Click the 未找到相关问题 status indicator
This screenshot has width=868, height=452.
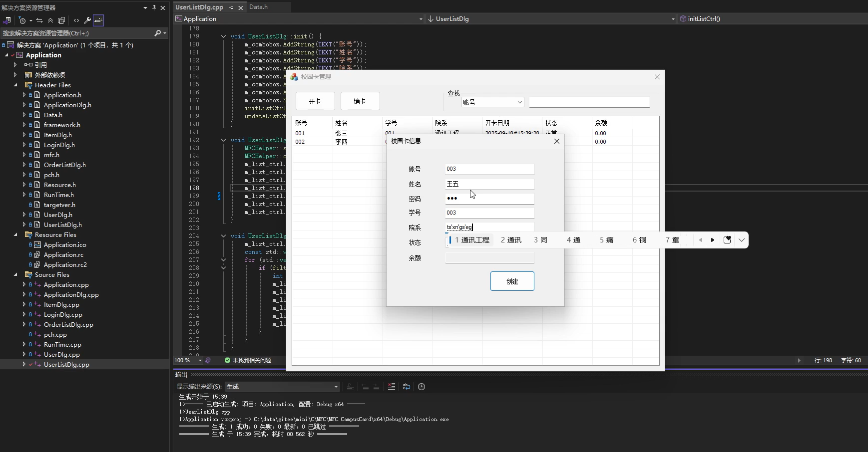click(x=248, y=360)
